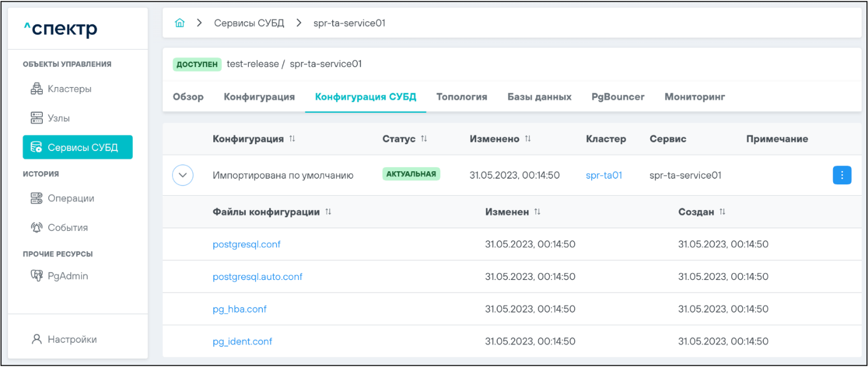Launch PgAdmin from the sidebar
Screen dimensions: 868x367
[x=59, y=276]
